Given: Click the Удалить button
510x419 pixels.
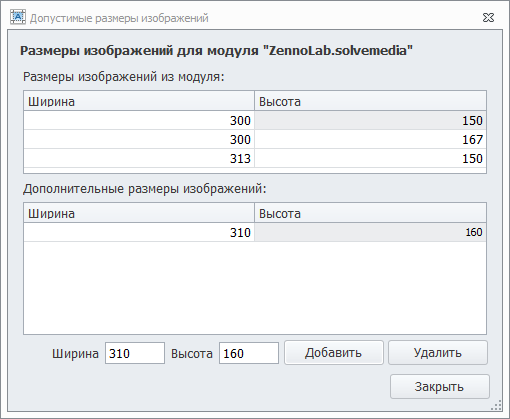Looking at the screenshot, I should tap(438, 353).
